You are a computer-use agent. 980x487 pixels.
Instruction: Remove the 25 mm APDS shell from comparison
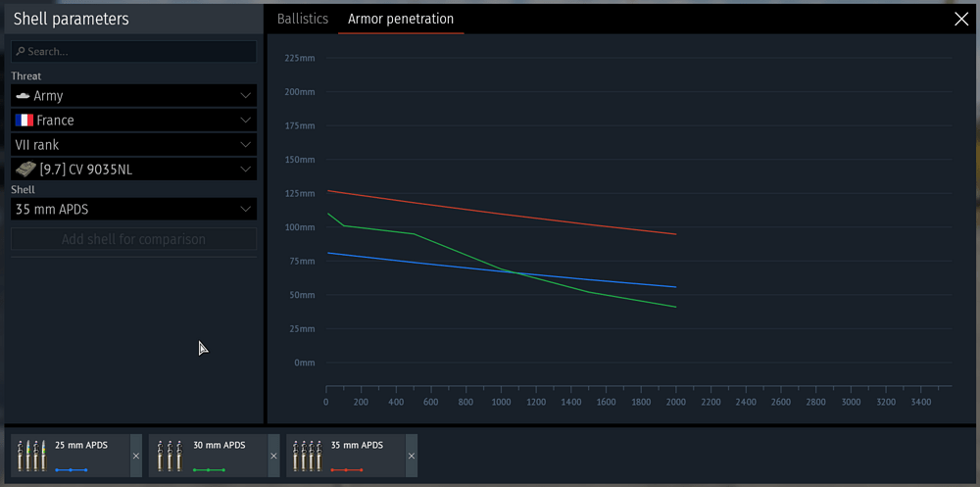coord(136,457)
